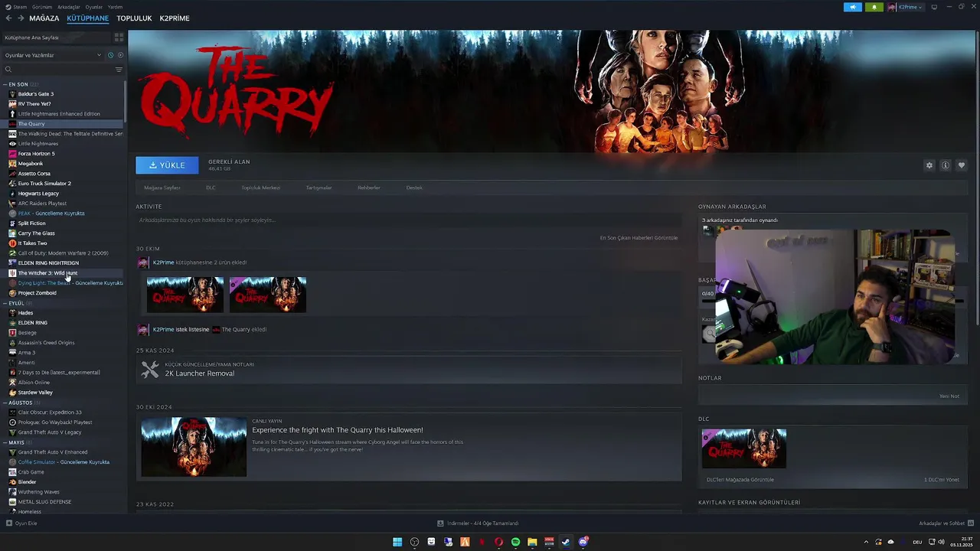Toggle the recent activity clock sort icon
Viewport: 980px width, 551px height.
click(x=111, y=55)
